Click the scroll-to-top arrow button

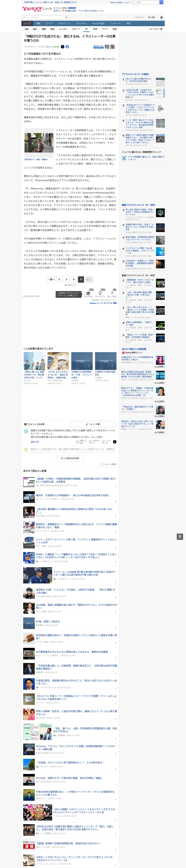click(x=180, y=537)
